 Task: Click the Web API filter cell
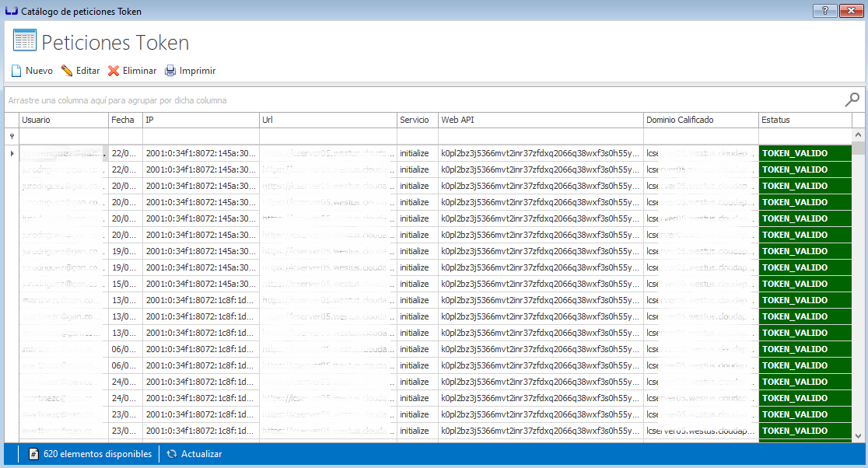tap(541, 136)
